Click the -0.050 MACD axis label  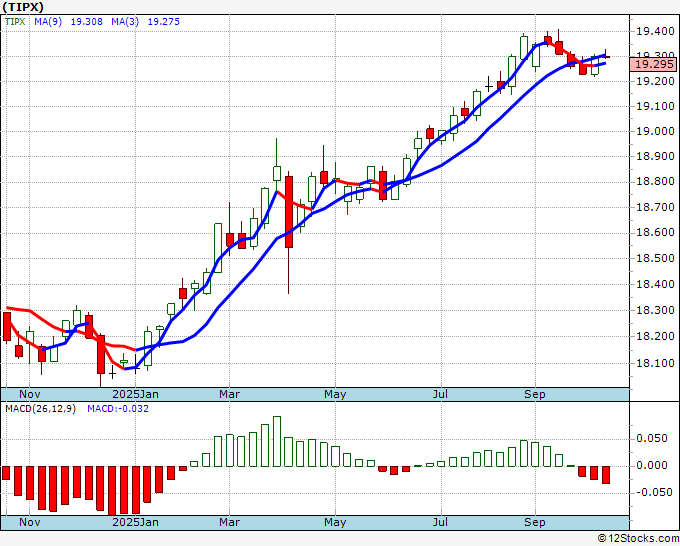click(x=655, y=493)
